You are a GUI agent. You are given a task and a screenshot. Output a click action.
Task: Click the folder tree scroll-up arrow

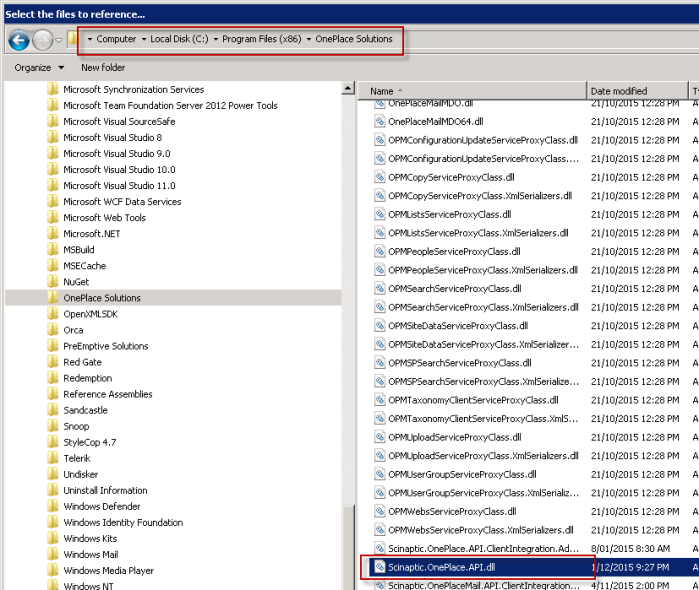click(348, 88)
